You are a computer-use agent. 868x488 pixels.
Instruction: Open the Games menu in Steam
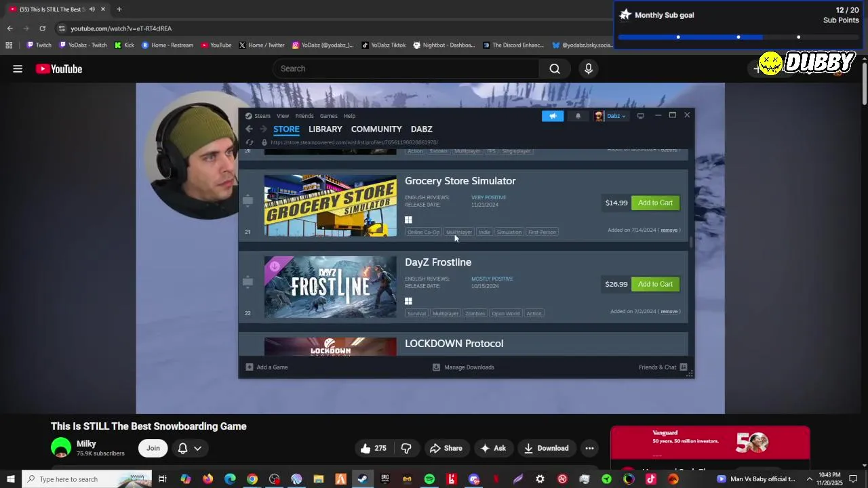329,116
